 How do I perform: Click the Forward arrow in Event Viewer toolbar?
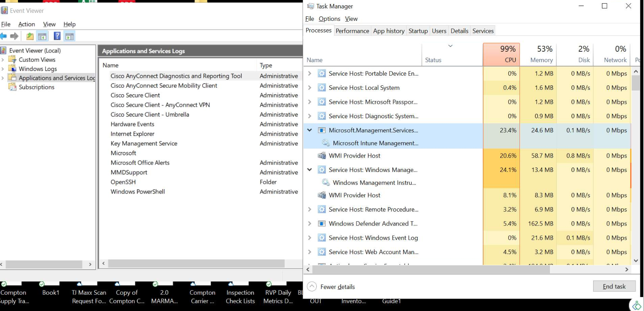(x=14, y=36)
